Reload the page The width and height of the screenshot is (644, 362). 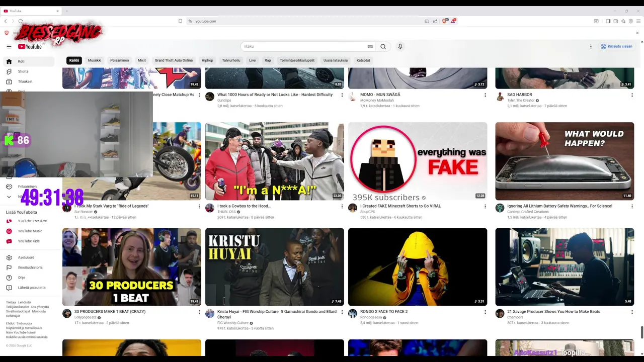point(20,21)
